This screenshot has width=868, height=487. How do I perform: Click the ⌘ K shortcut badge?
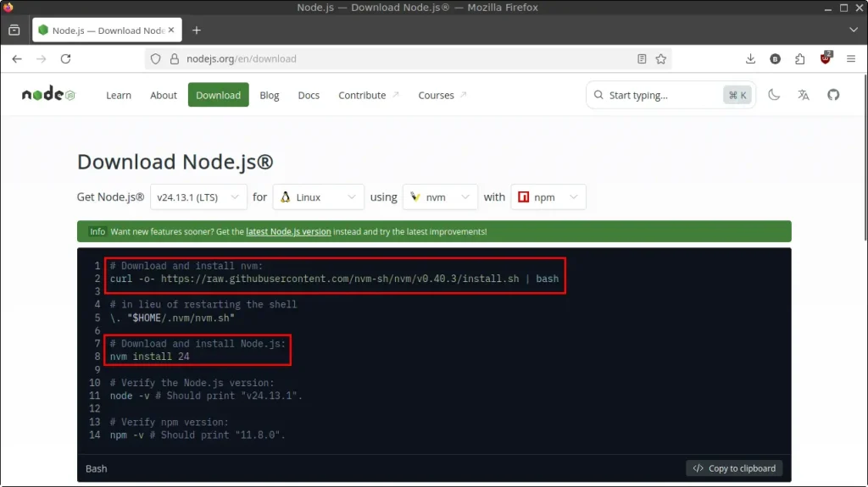[x=737, y=95]
